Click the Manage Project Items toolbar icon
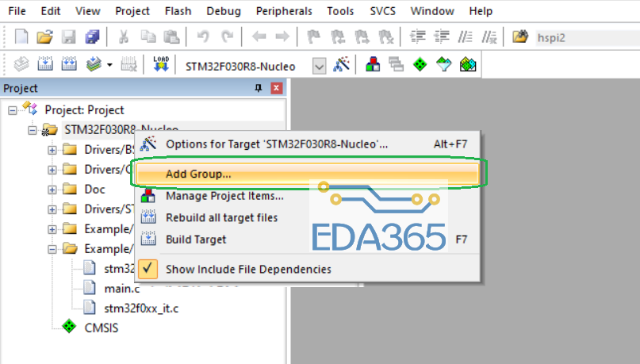 (x=372, y=64)
